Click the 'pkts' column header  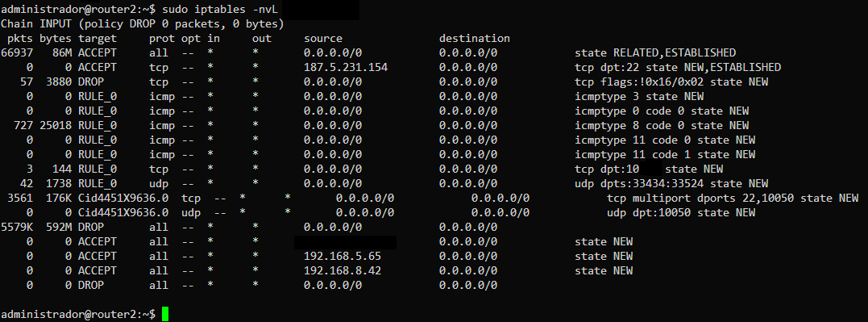click(20, 39)
